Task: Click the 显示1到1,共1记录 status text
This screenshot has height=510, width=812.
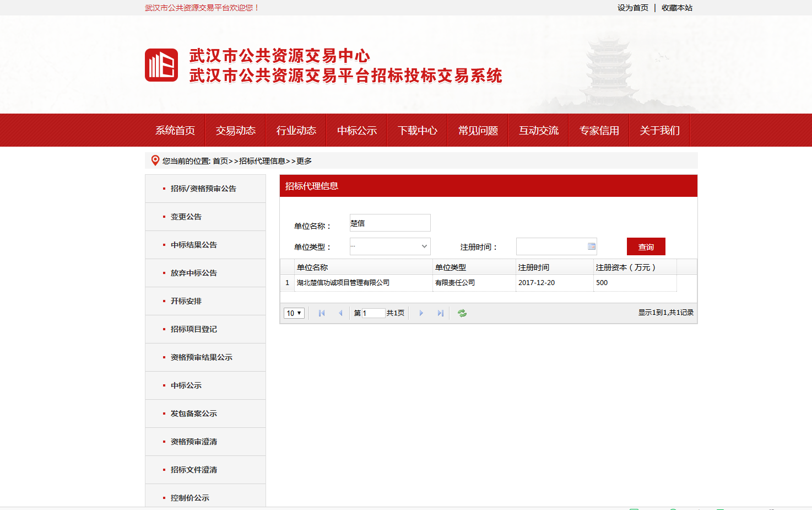Action: [666, 313]
